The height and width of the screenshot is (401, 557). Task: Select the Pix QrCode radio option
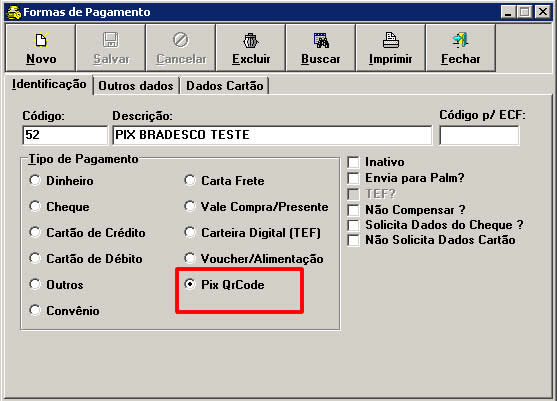pos(190,284)
